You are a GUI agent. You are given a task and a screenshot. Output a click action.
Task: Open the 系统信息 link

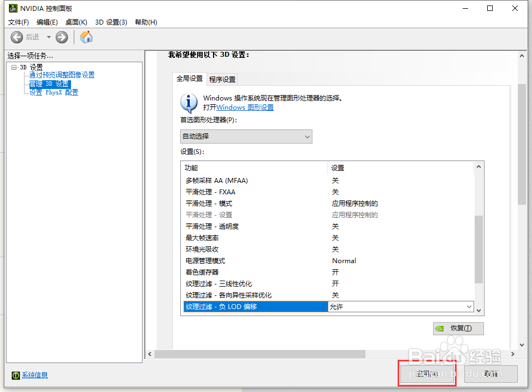(x=35, y=375)
